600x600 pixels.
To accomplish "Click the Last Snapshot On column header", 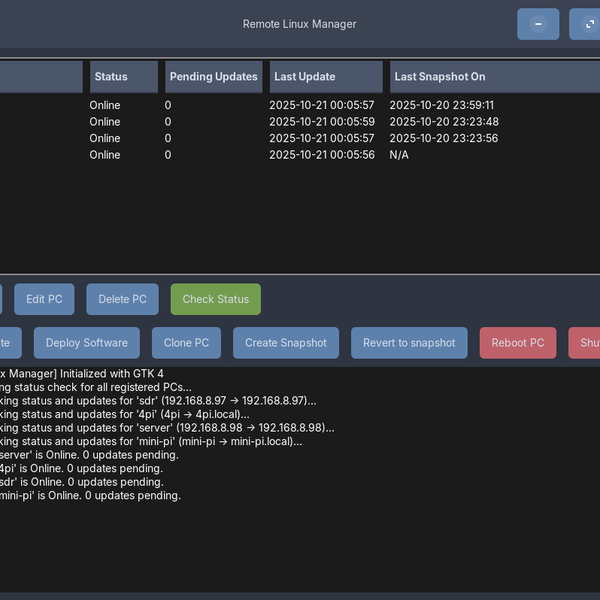I will click(490, 77).
